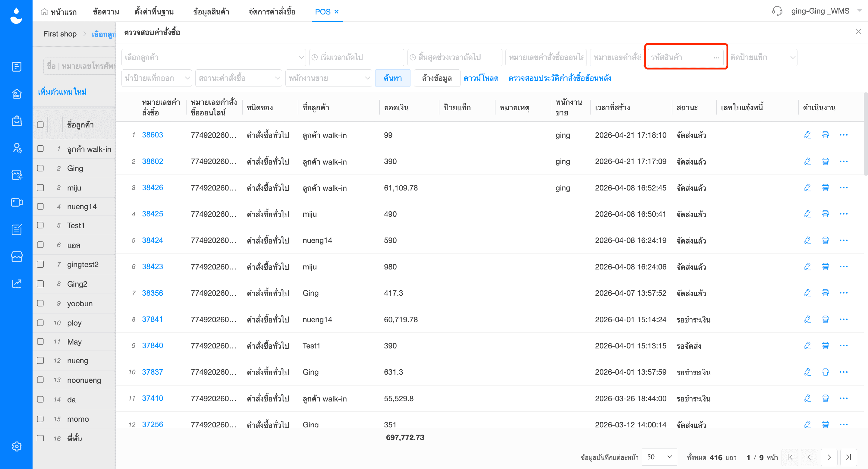Click the headset support icon

pyautogui.click(x=777, y=11)
